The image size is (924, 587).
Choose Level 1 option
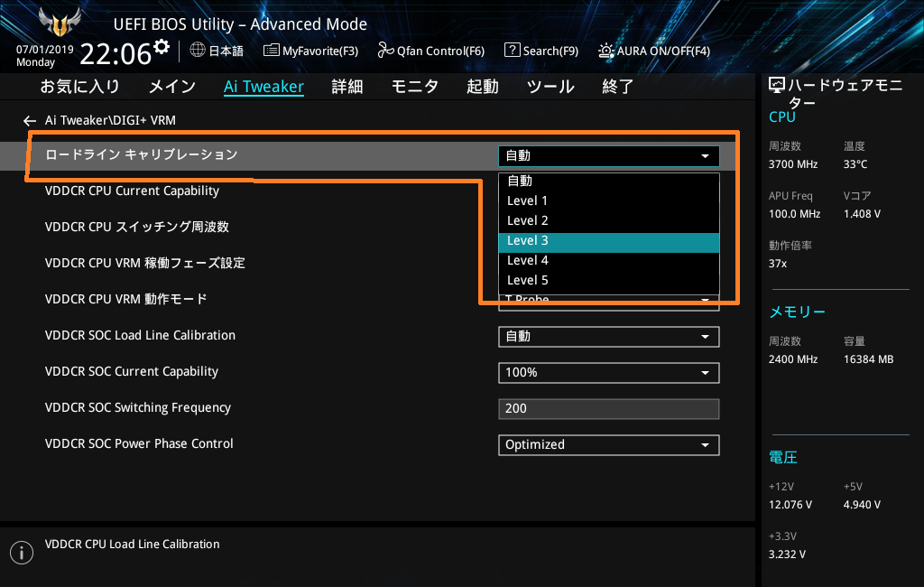point(609,200)
